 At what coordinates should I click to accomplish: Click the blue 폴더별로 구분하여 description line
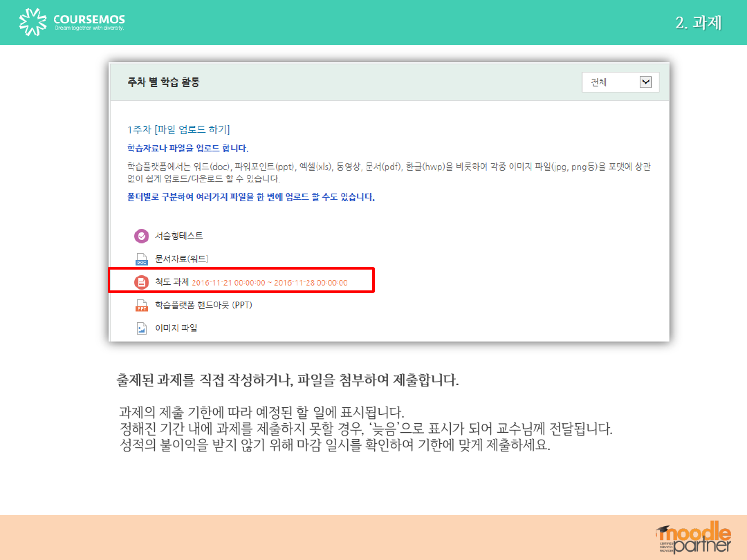pos(251,197)
